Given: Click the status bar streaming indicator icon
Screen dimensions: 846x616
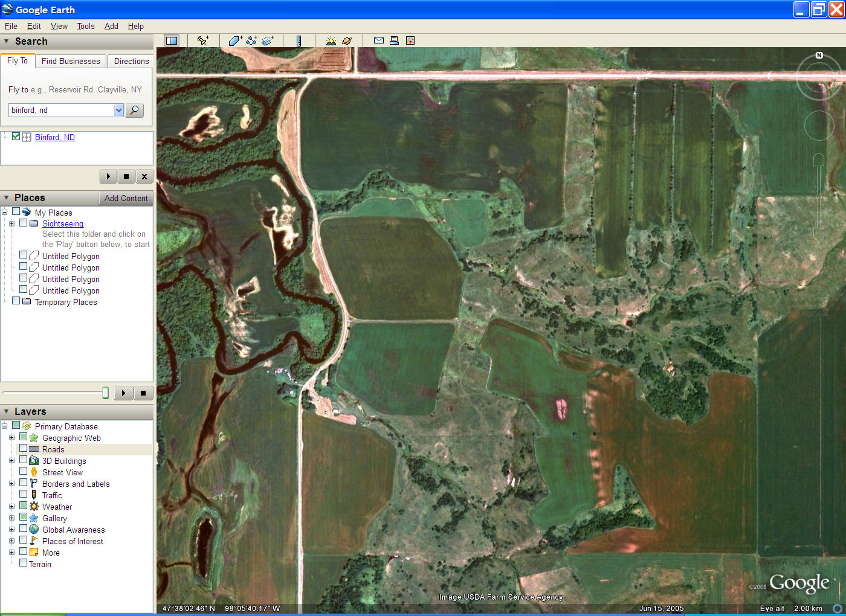Looking at the screenshot, I should click(838, 608).
